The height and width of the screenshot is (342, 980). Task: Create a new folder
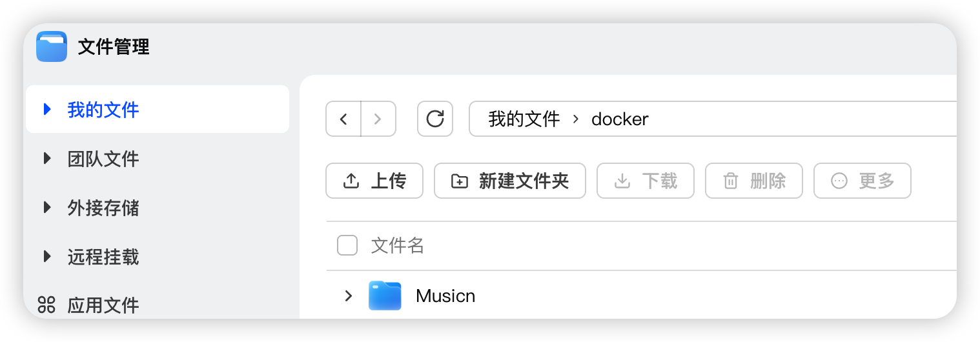[510, 181]
